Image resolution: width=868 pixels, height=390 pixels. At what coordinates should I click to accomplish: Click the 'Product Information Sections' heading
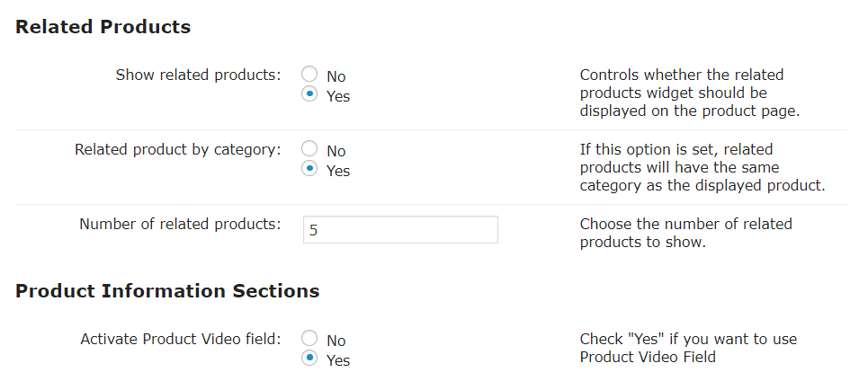[167, 291]
